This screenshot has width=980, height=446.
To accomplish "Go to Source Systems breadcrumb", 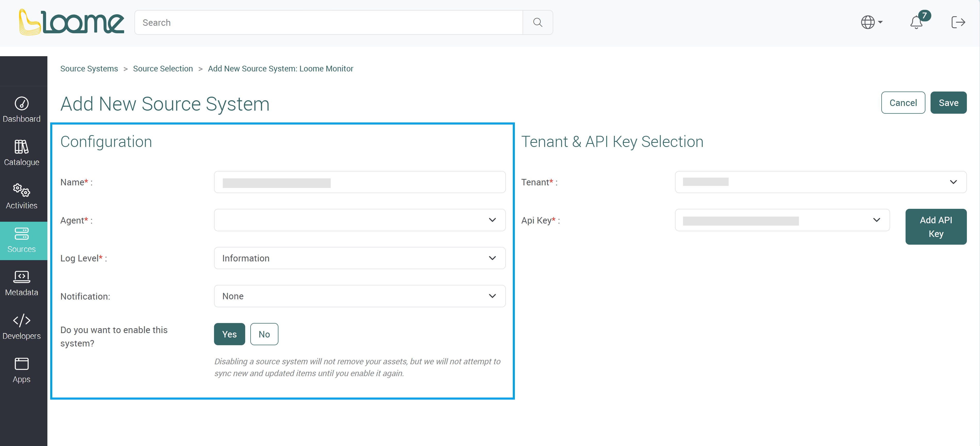I will (89, 69).
